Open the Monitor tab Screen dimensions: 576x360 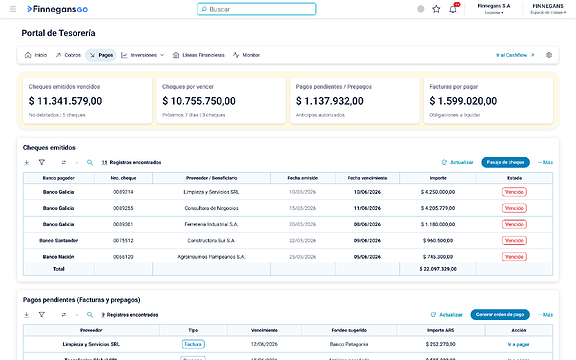[246, 55]
